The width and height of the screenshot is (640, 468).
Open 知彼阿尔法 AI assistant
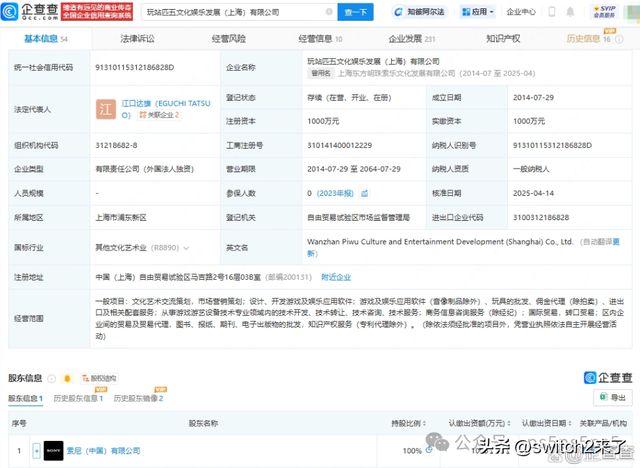419,12
